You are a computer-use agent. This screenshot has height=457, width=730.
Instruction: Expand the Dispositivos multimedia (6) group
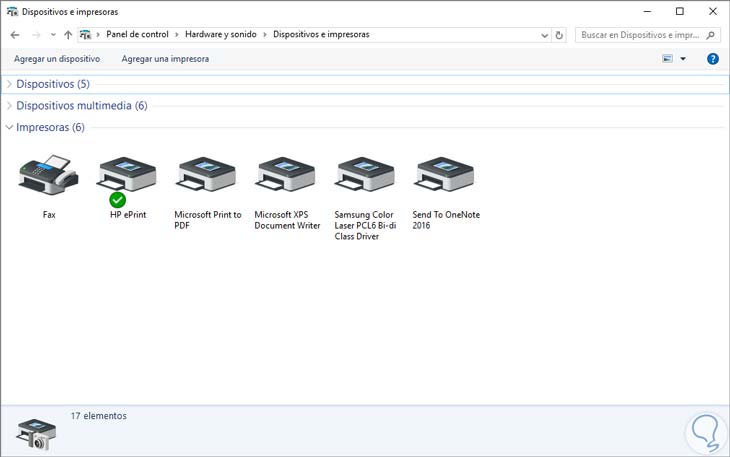[9, 106]
